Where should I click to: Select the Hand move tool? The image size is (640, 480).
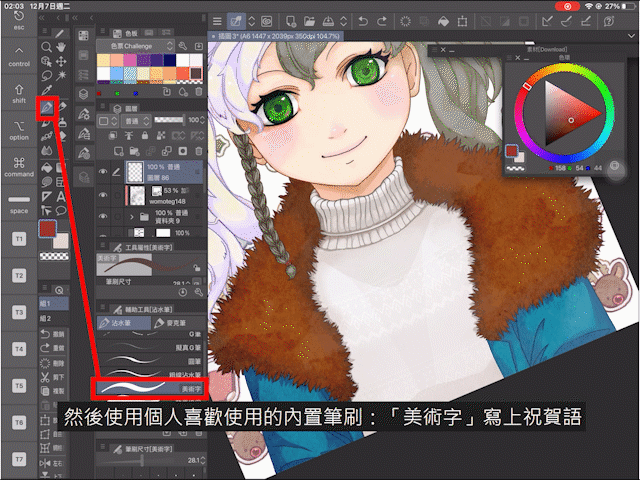pos(61,47)
